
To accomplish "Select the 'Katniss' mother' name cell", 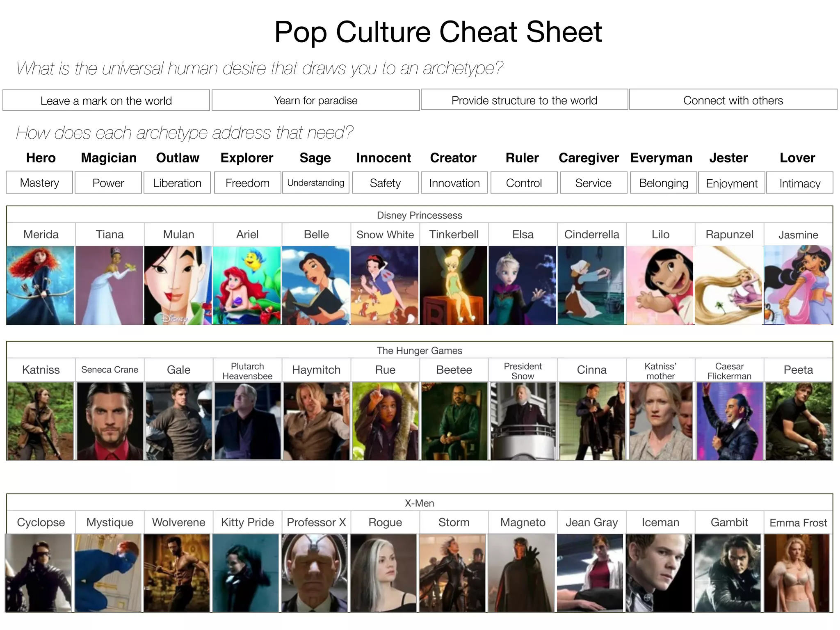I will pyautogui.click(x=660, y=371).
